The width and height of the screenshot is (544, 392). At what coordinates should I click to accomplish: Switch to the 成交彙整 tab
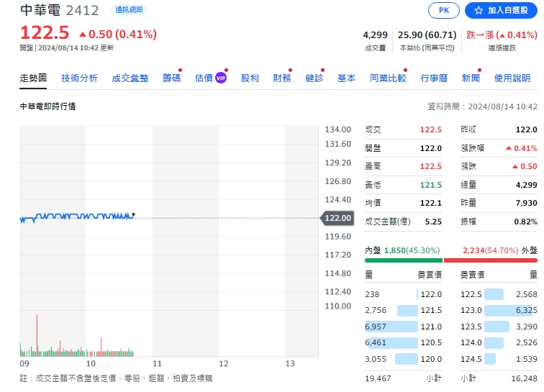(x=130, y=78)
